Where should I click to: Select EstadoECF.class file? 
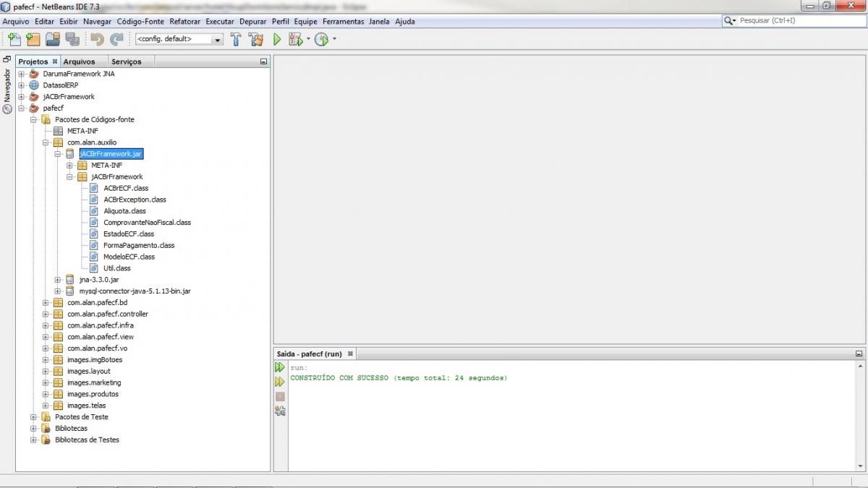click(129, 234)
